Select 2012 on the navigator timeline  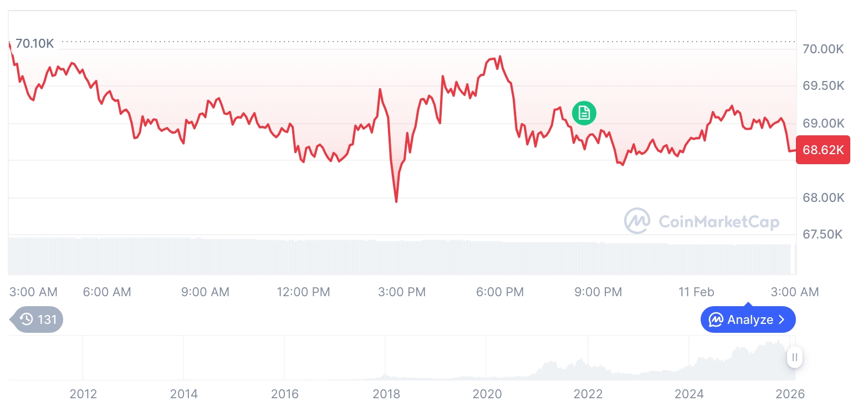83,394
